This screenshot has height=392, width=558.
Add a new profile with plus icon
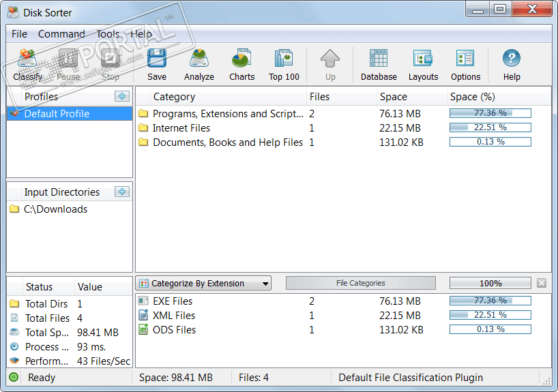[x=122, y=96]
